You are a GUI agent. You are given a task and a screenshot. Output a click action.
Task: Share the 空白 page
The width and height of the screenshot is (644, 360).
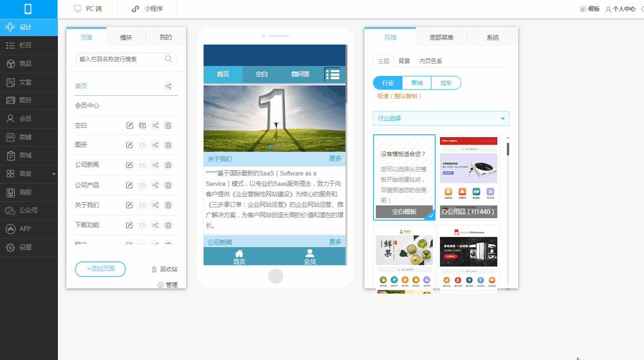(155, 126)
